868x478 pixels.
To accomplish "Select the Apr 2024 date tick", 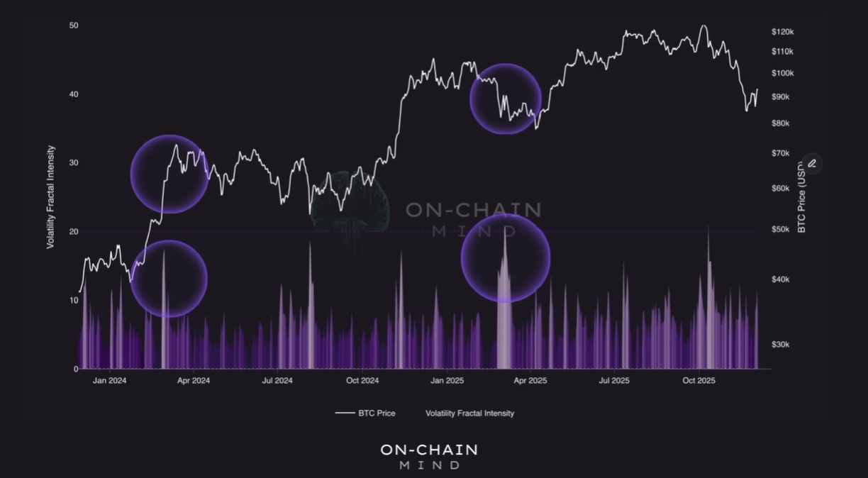I will coord(194,381).
